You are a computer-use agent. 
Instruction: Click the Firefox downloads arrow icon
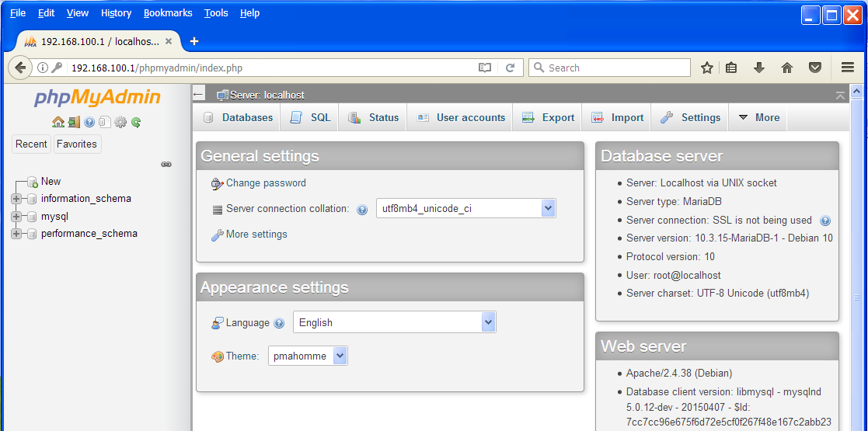click(759, 68)
